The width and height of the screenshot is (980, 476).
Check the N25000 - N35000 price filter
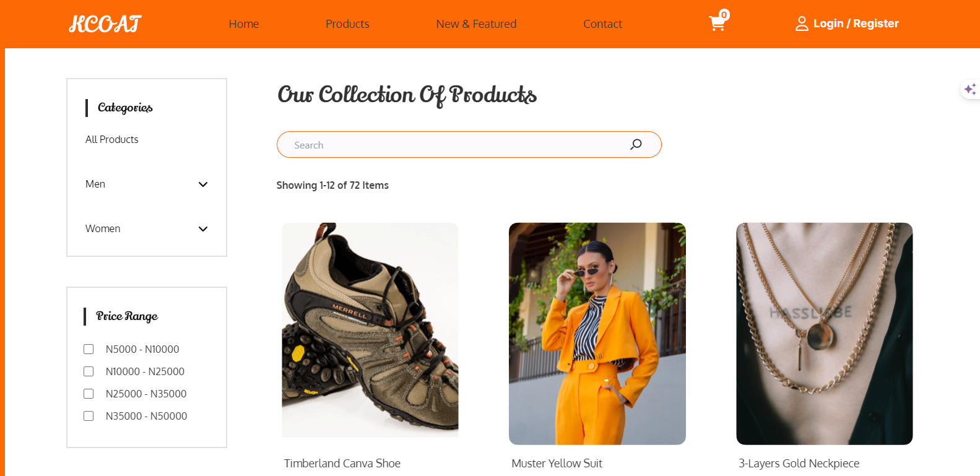[x=89, y=393]
